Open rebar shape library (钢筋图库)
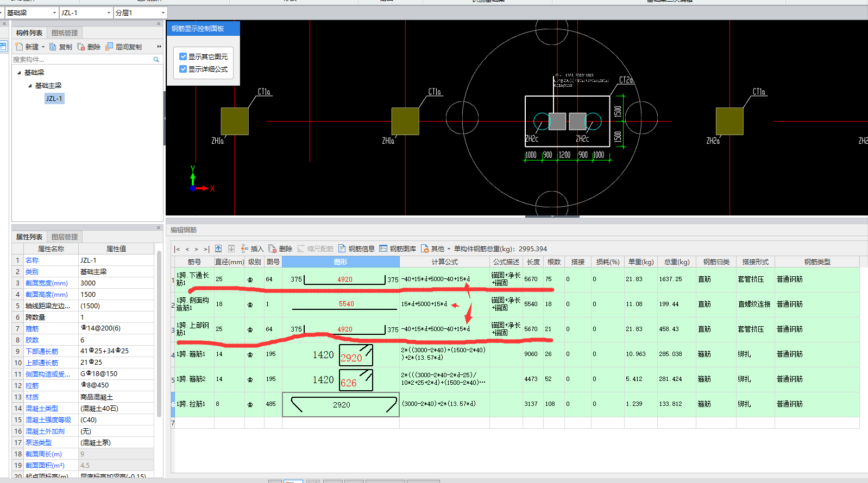 tap(398, 249)
